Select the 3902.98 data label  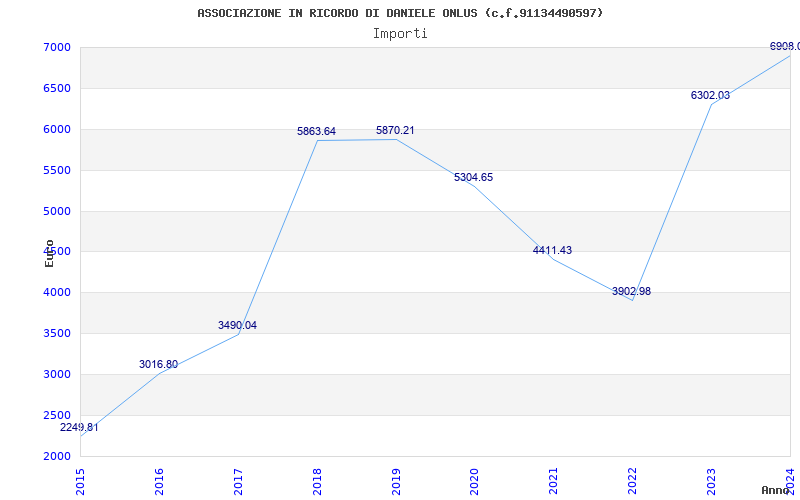coord(632,292)
